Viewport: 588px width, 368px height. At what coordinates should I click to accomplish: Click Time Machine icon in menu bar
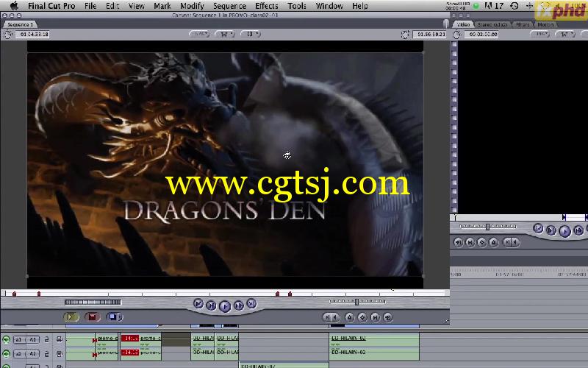coord(514,6)
